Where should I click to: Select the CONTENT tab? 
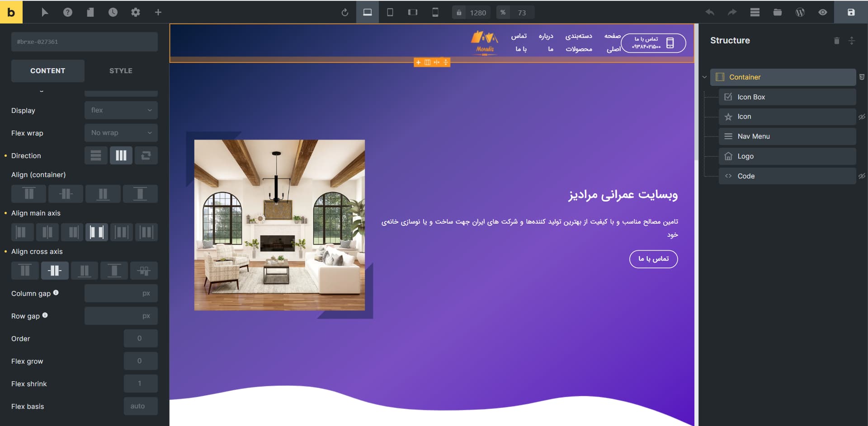[47, 71]
